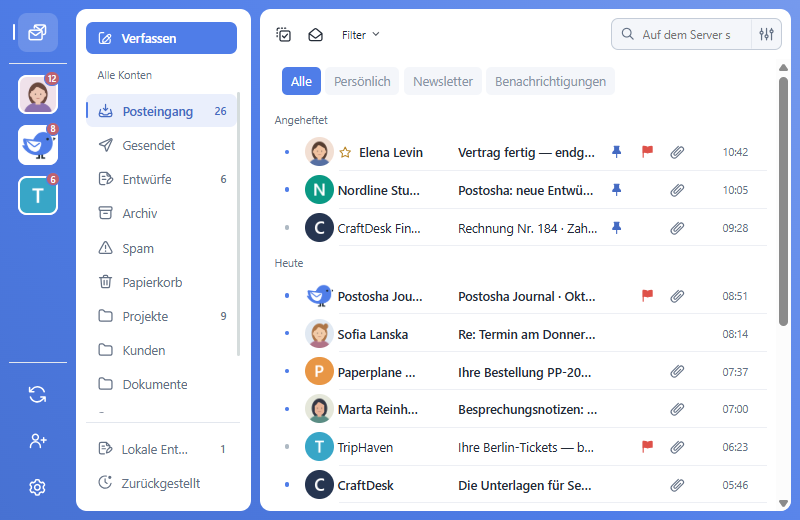Open the Spam folder
The height and width of the screenshot is (520, 800).
coord(161,248)
